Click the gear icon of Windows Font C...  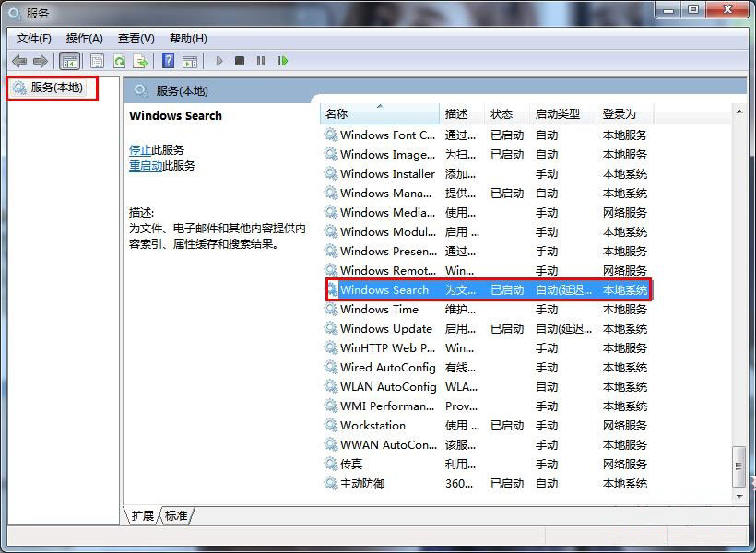pyautogui.click(x=331, y=135)
